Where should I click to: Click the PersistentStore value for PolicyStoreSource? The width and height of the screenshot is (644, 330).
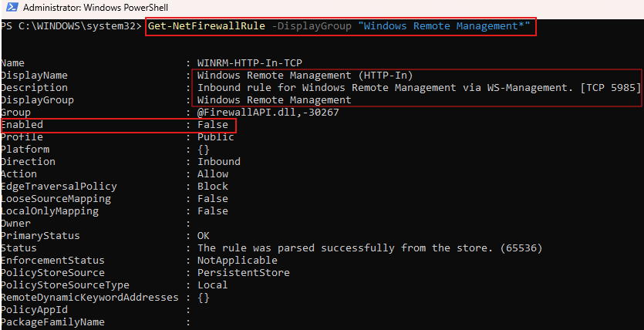[243, 272]
